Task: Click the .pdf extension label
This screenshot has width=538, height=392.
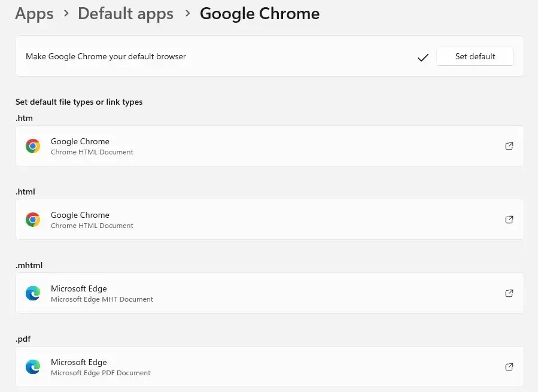Action: pyautogui.click(x=23, y=339)
